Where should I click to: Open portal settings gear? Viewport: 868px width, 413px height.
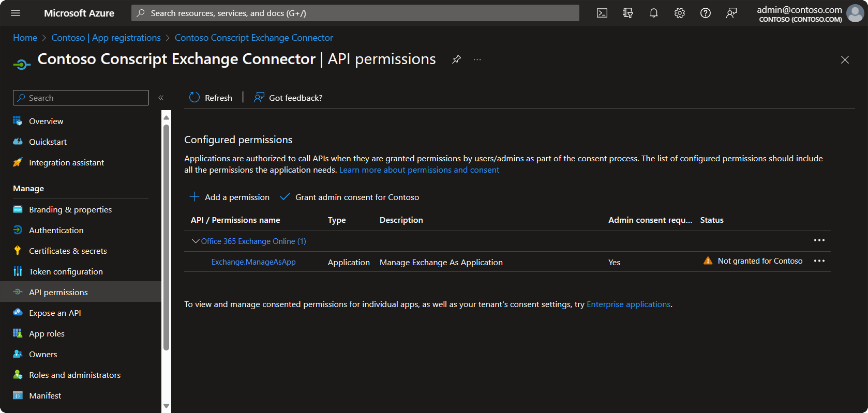click(680, 13)
